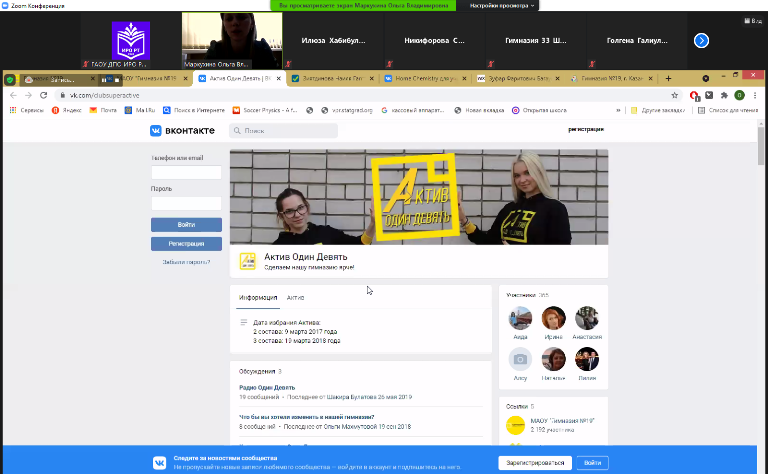Open МАОУ Гимназия №19 link
The image size is (768, 474).
coord(562,421)
